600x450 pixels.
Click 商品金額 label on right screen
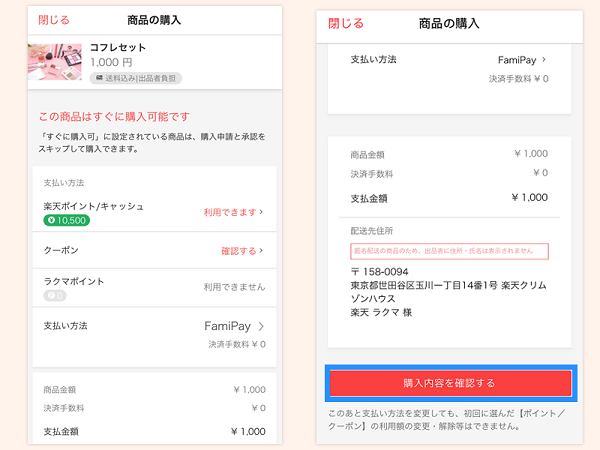(x=367, y=155)
